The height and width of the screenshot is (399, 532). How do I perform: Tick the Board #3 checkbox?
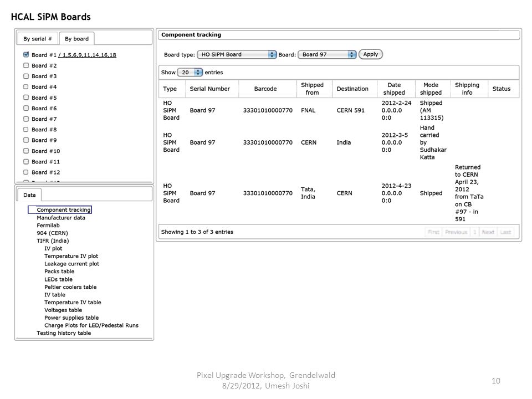point(26,76)
